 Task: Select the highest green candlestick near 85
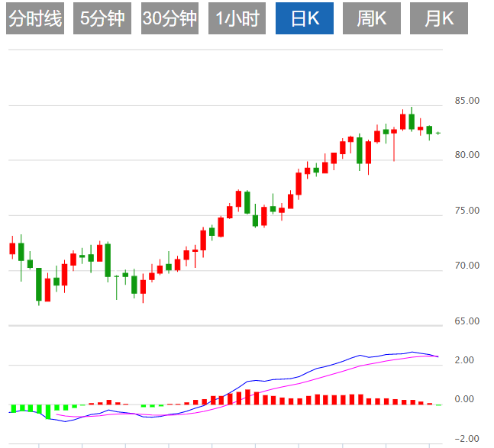point(412,121)
